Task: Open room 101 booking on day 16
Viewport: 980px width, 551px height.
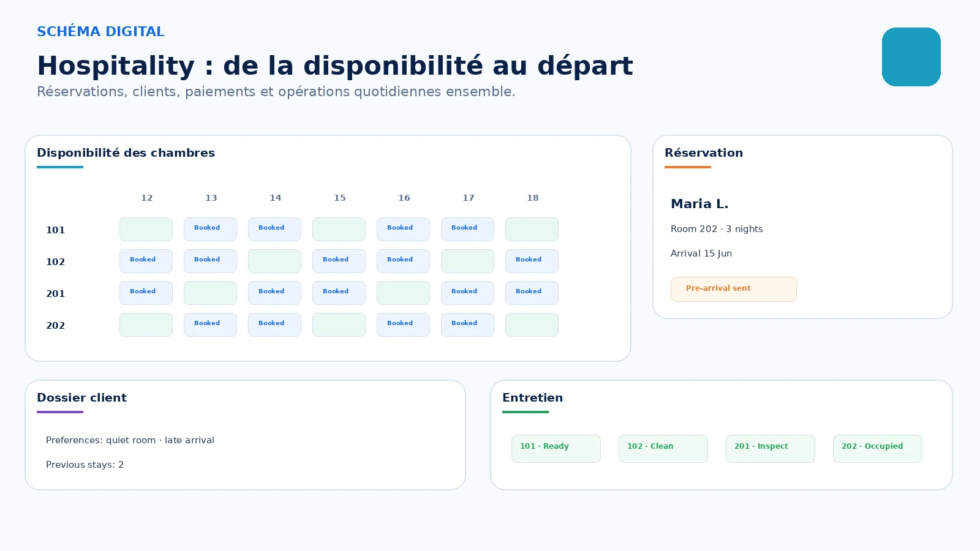Action: (403, 229)
